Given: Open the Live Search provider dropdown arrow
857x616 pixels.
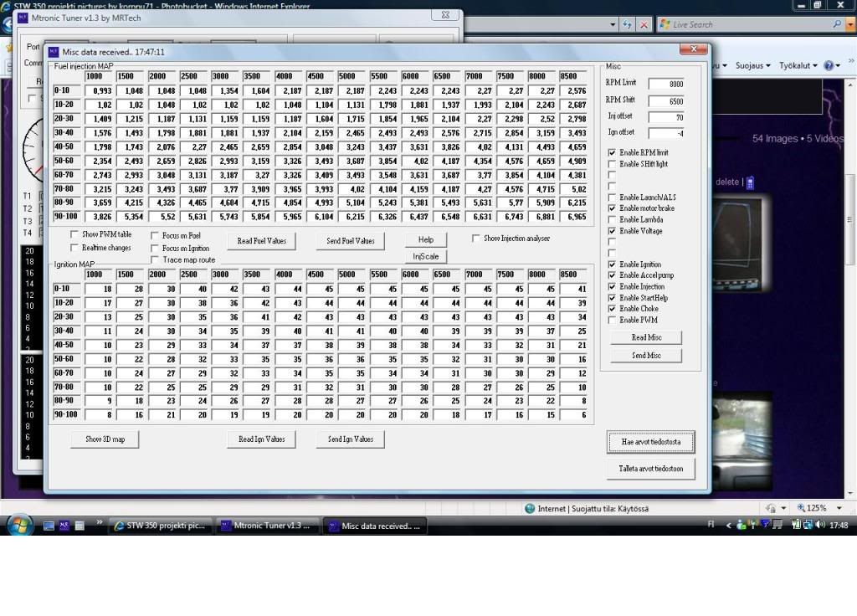Looking at the screenshot, I should (x=850, y=24).
